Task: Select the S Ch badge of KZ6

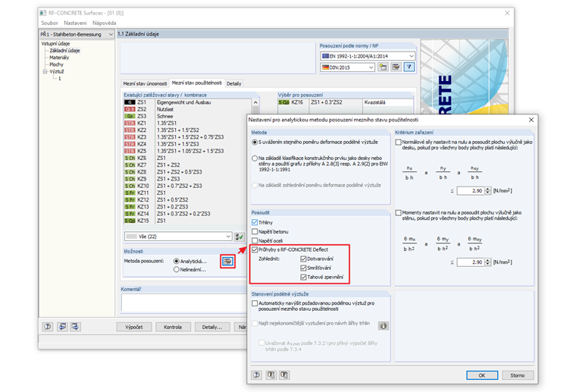Action: click(x=130, y=158)
